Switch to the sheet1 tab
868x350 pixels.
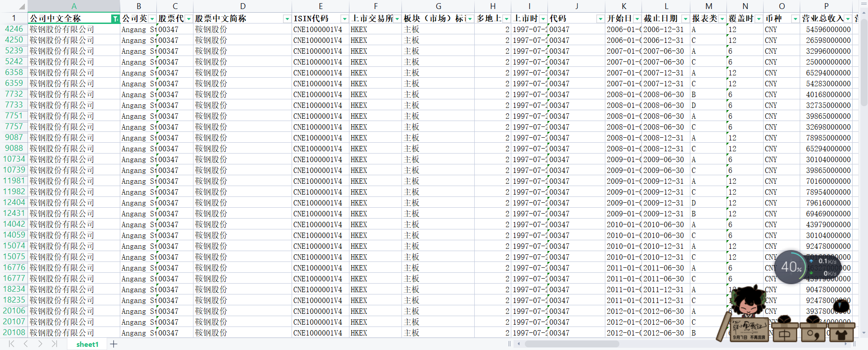[x=87, y=344]
